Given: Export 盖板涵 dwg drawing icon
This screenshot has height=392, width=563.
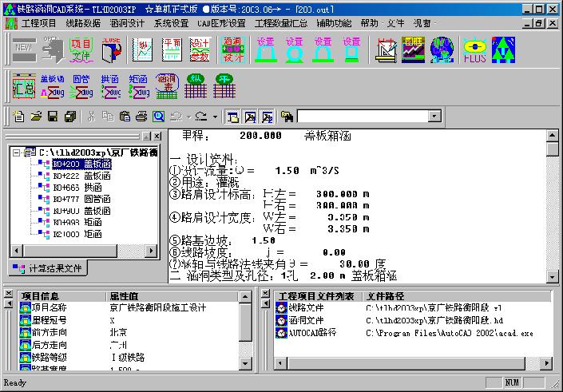Looking at the screenshot, I should [x=53, y=86].
